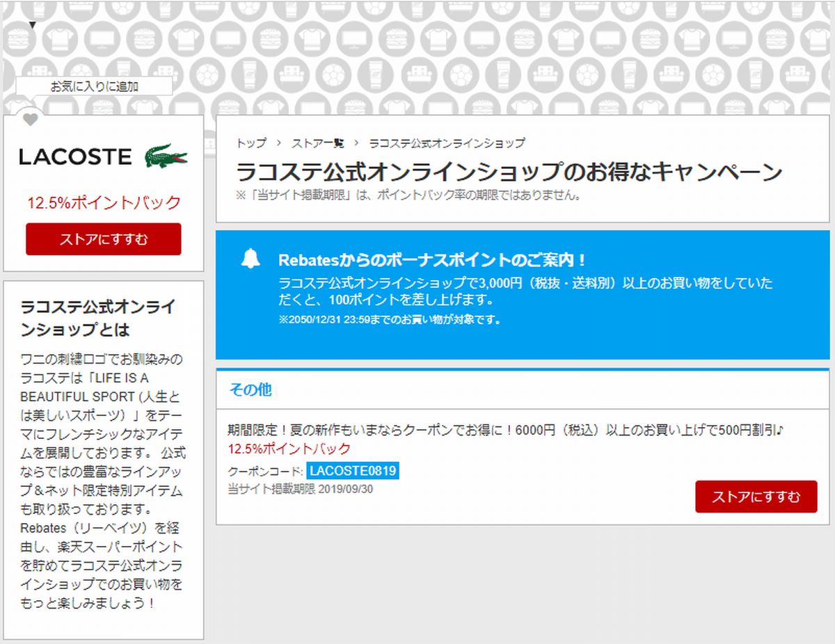
Task: Click ラコステ公式オンラインショップ breadcrumb
Action: pyautogui.click(x=447, y=143)
